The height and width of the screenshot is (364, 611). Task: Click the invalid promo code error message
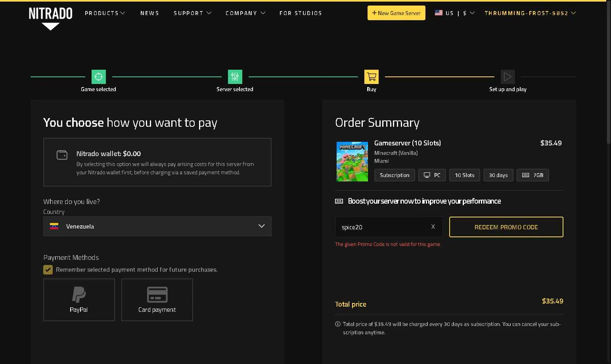(x=388, y=244)
